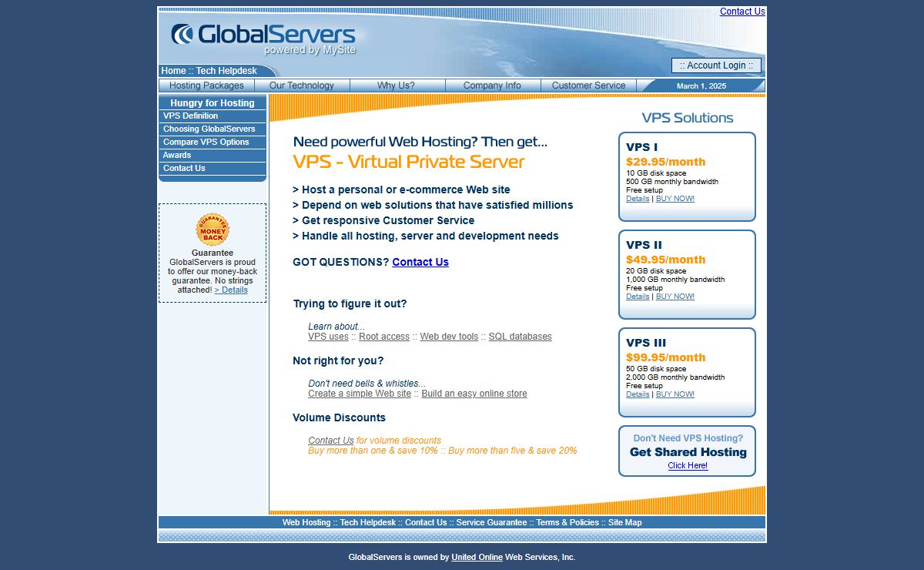Image resolution: width=924 pixels, height=570 pixels.
Task: Click BUY NOW! for VPS III
Action: [x=675, y=394]
